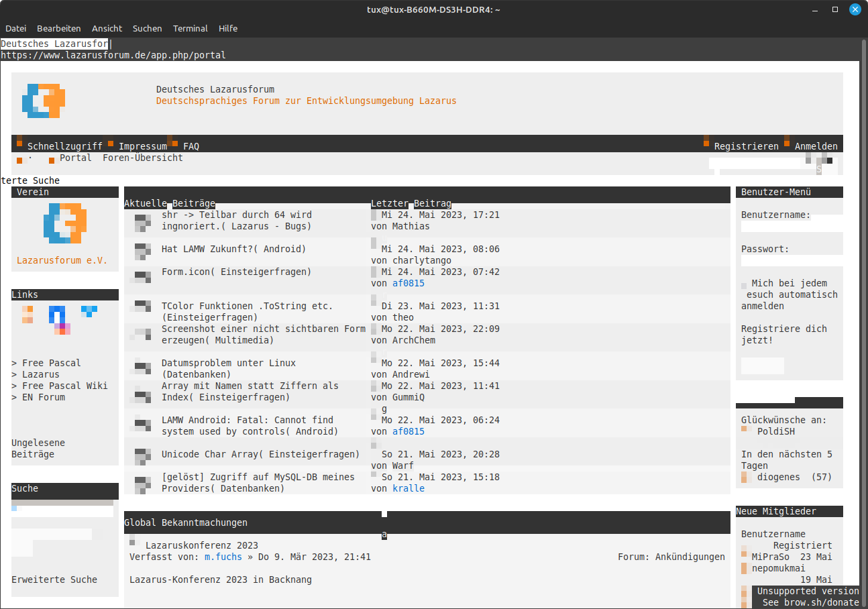
Task: Open the Datei menu
Action: [15, 29]
